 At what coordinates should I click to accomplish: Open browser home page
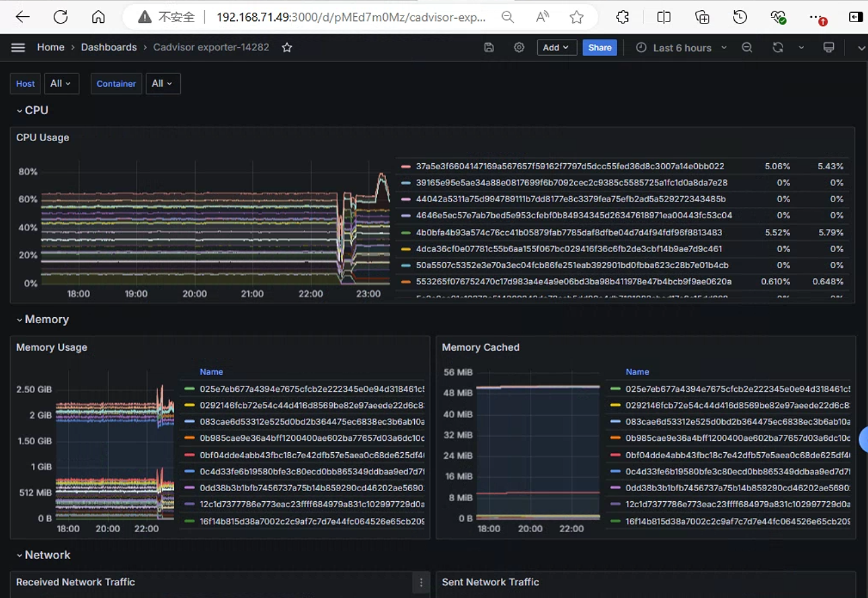pyautogui.click(x=98, y=17)
